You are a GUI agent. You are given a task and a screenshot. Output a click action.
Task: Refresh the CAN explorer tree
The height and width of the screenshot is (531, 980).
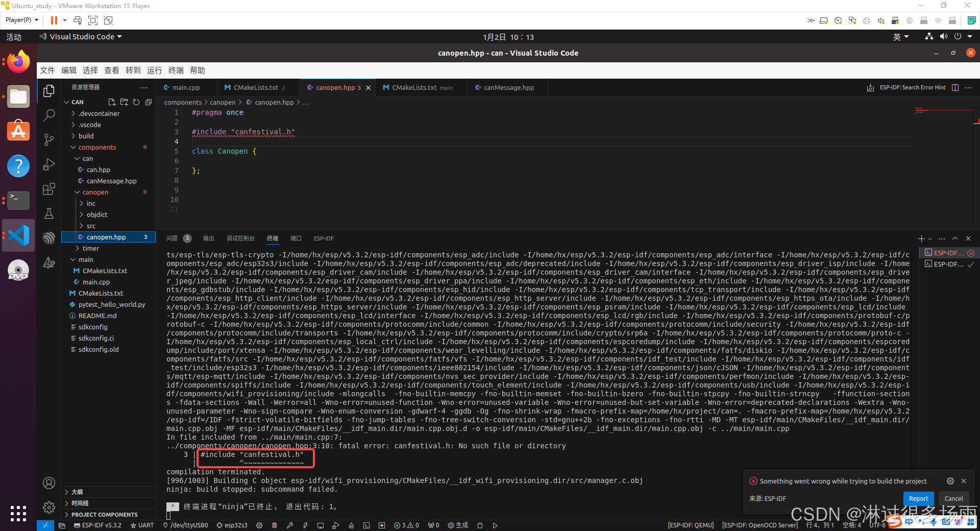(136, 102)
